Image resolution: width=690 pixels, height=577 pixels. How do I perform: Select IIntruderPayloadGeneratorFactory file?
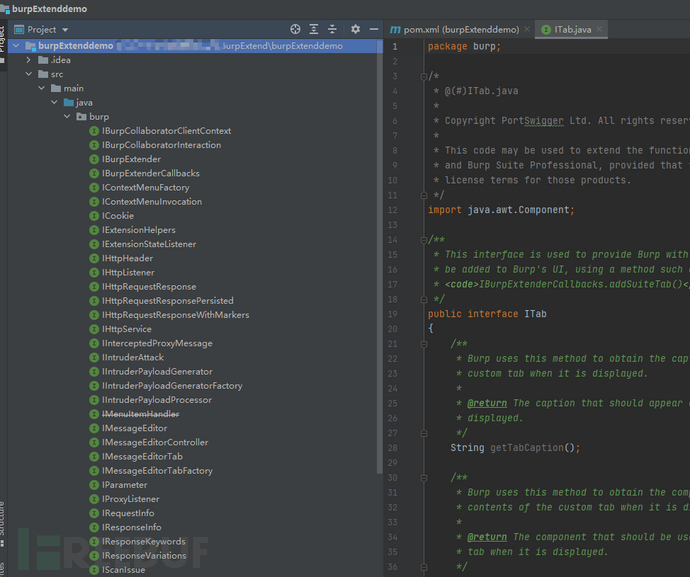click(x=172, y=386)
